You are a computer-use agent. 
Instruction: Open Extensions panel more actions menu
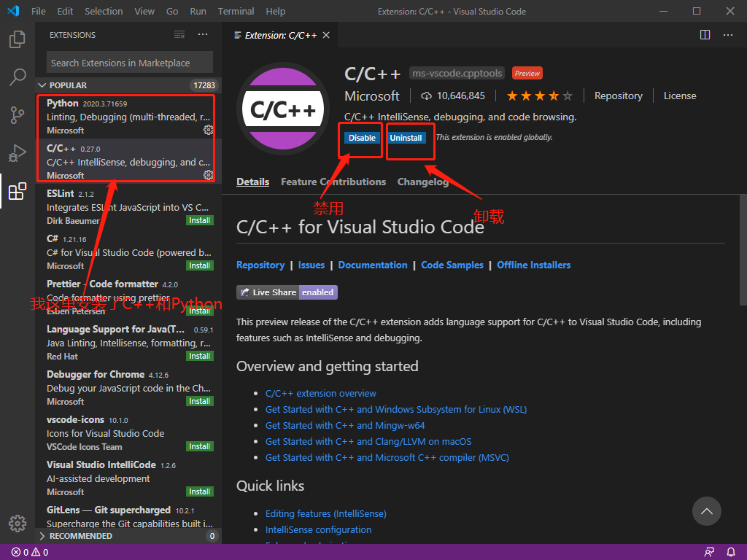203,35
